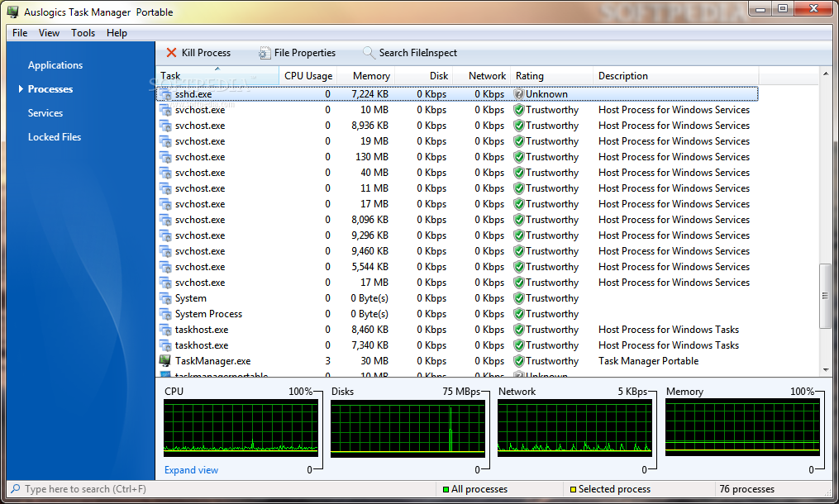
Task: Click the Expand view link
Action: point(191,470)
